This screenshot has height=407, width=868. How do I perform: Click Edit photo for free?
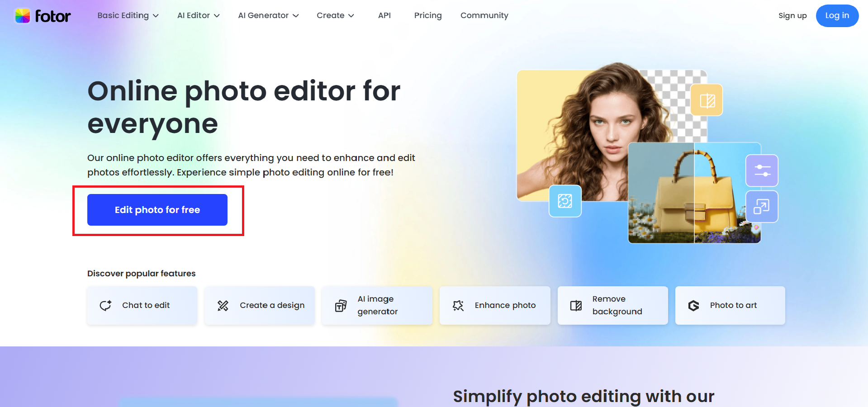[x=157, y=210]
